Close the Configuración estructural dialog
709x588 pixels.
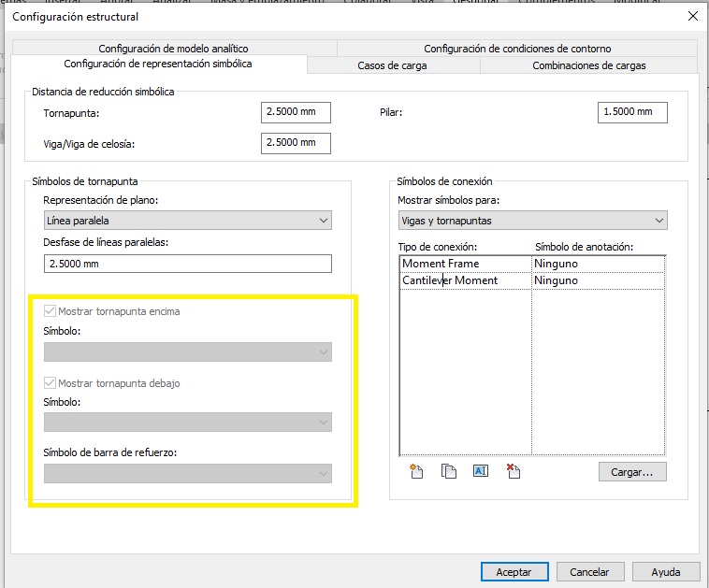pyautogui.click(x=692, y=16)
